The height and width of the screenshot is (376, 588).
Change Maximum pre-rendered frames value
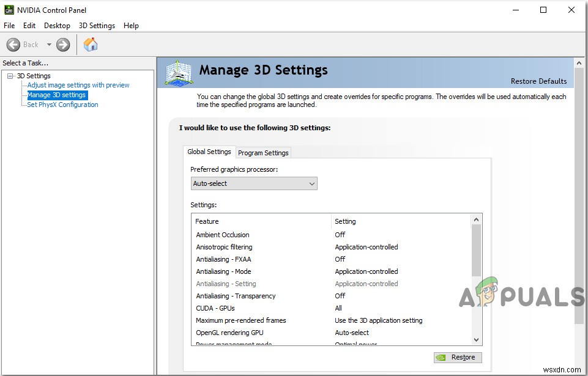click(x=378, y=320)
